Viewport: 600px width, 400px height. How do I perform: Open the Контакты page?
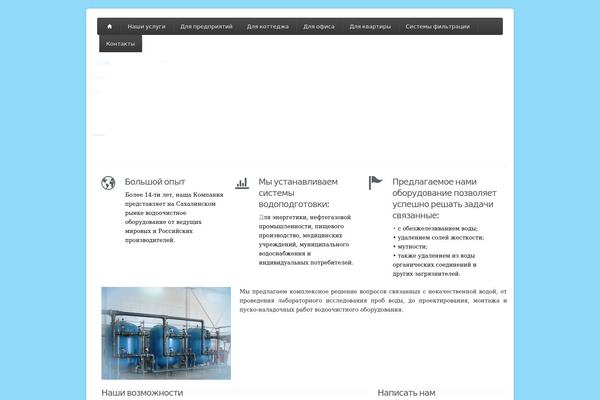(121, 44)
